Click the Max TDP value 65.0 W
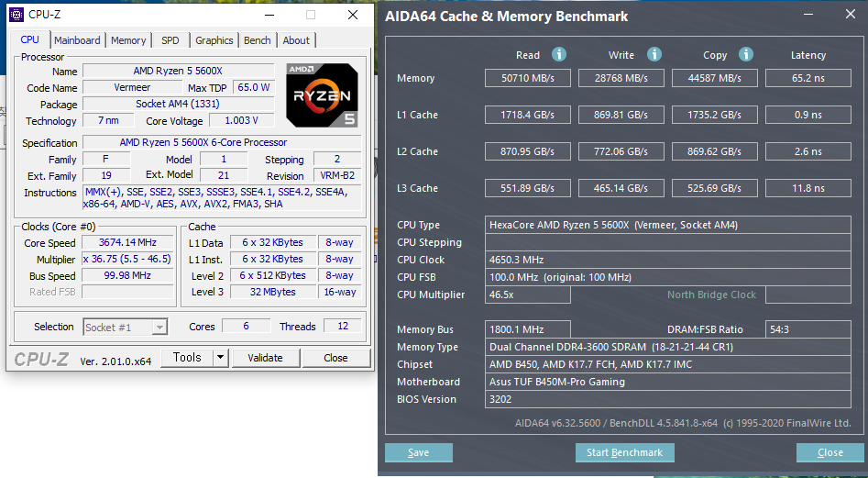 click(254, 87)
